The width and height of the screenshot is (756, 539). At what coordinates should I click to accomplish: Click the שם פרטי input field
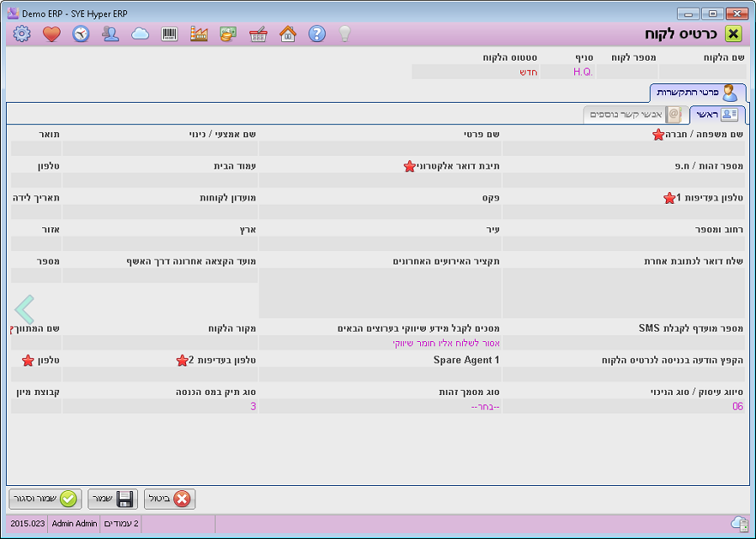click(x=380, y=148)
